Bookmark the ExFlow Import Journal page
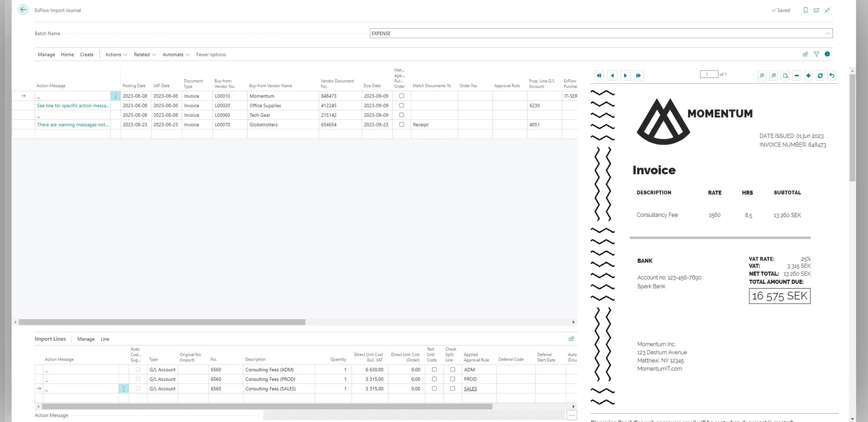 pyautogui.click(x=806, y=10)
